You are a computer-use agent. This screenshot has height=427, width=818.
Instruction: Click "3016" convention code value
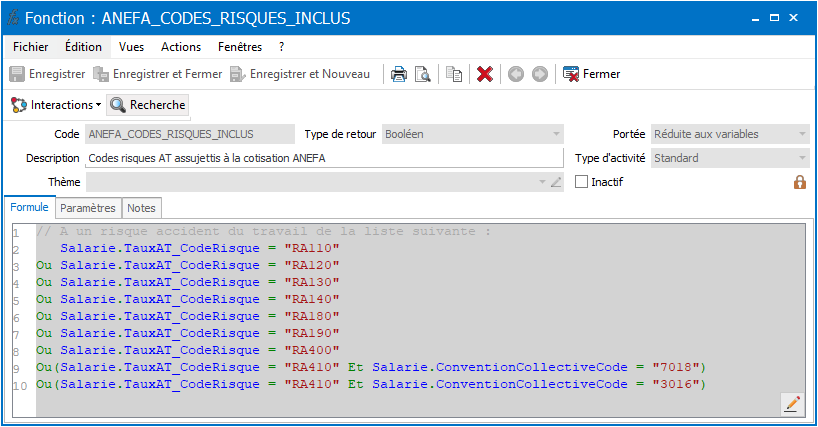(676, 384)
